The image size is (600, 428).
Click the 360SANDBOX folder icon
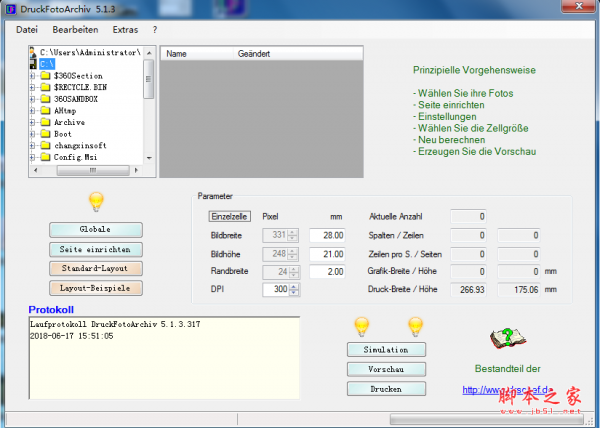point(45,99)
